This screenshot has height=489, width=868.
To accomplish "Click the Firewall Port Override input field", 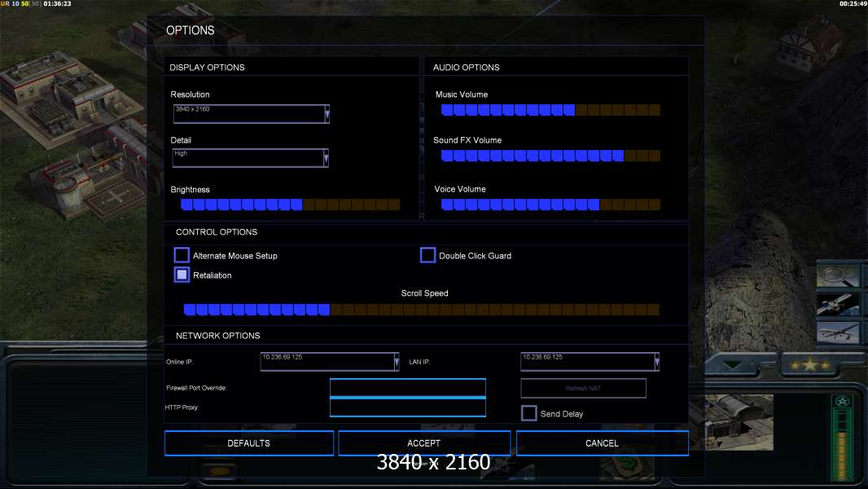I will click(x=407, y=388).
